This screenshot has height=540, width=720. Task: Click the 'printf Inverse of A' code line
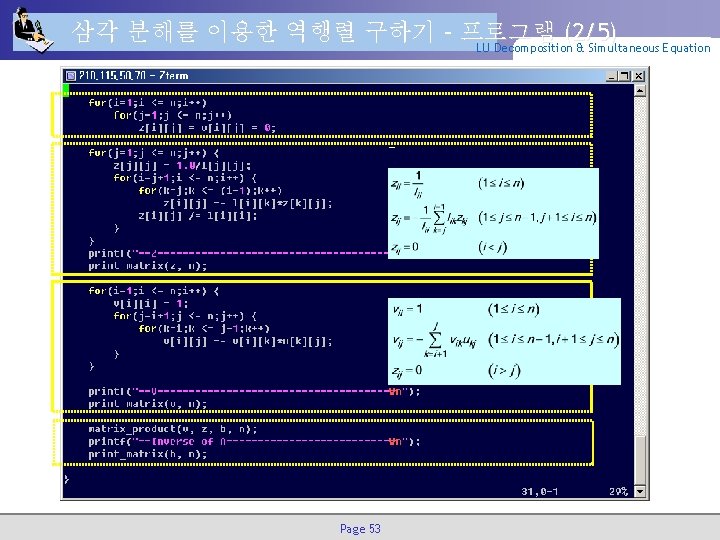[x=254, y=442]
